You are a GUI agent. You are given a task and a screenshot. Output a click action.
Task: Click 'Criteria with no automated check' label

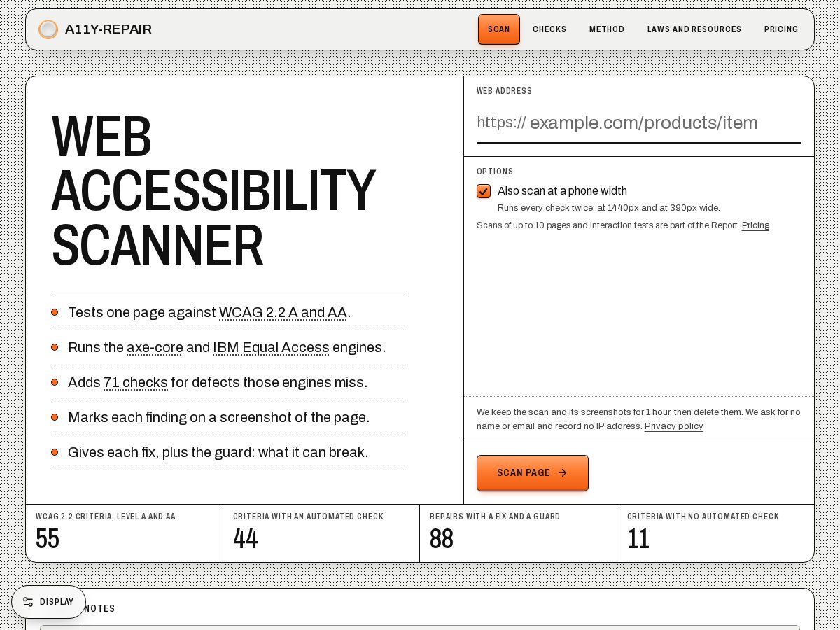coord(703,517)
